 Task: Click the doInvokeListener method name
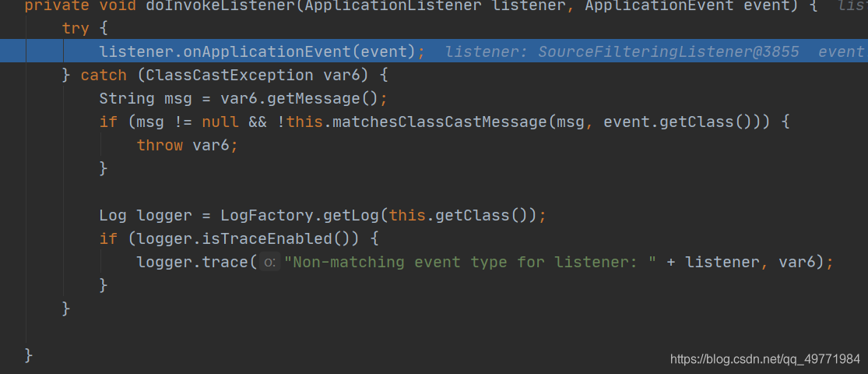[x=221, y=5]
